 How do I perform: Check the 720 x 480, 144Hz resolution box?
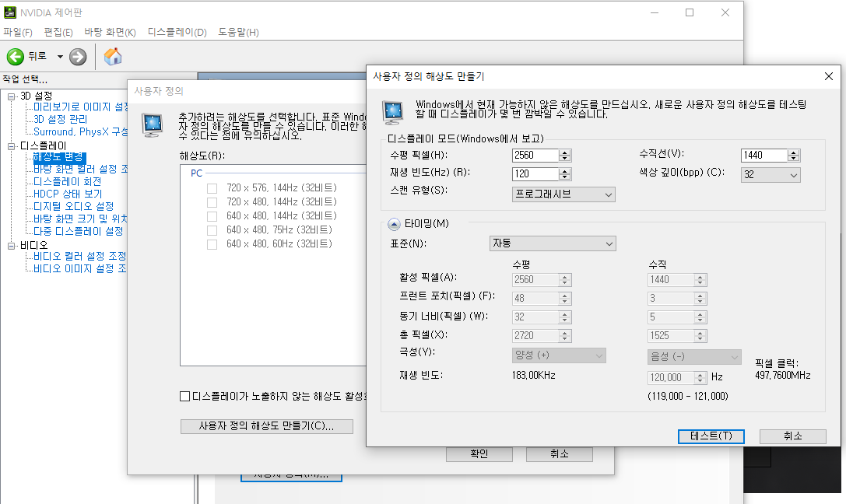[212, 202]
